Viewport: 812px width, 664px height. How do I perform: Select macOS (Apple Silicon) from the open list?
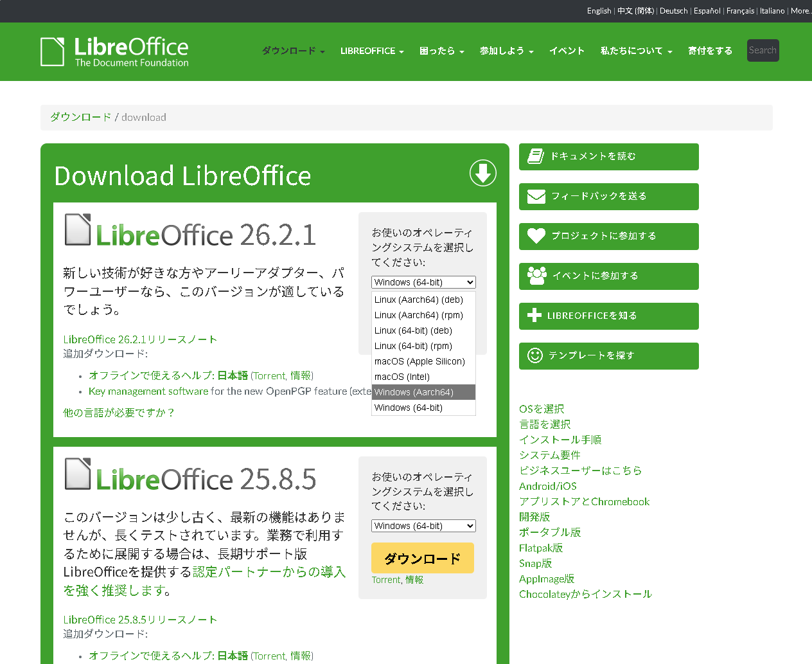click(420, 361)
